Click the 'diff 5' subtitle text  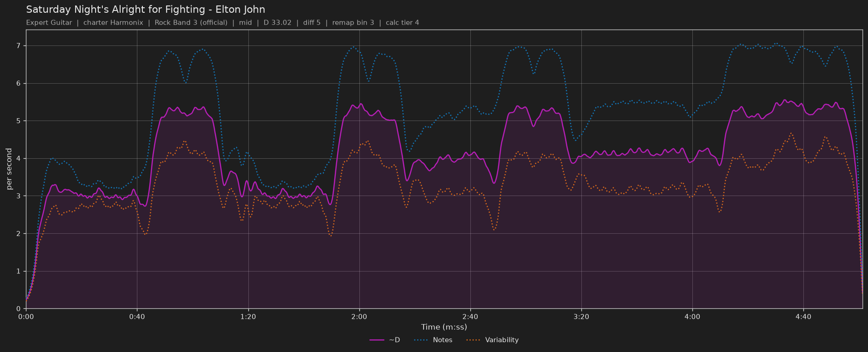(x=312, y=23)
